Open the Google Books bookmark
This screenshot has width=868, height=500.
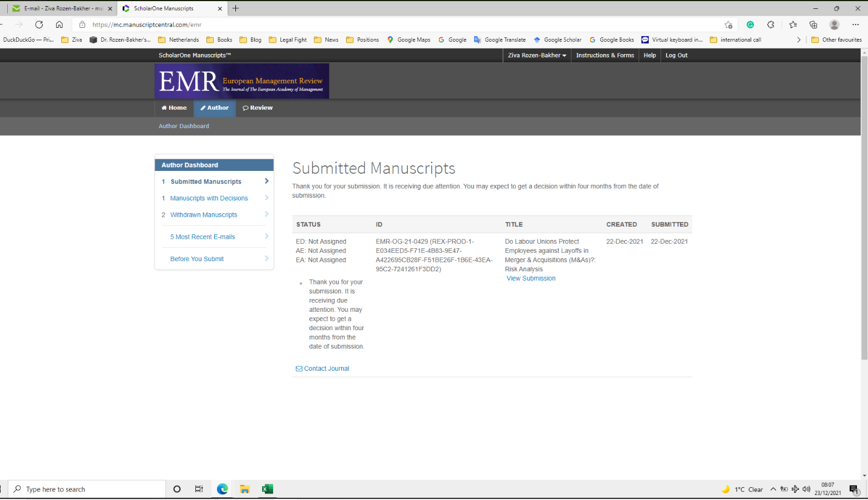(611, 40)
